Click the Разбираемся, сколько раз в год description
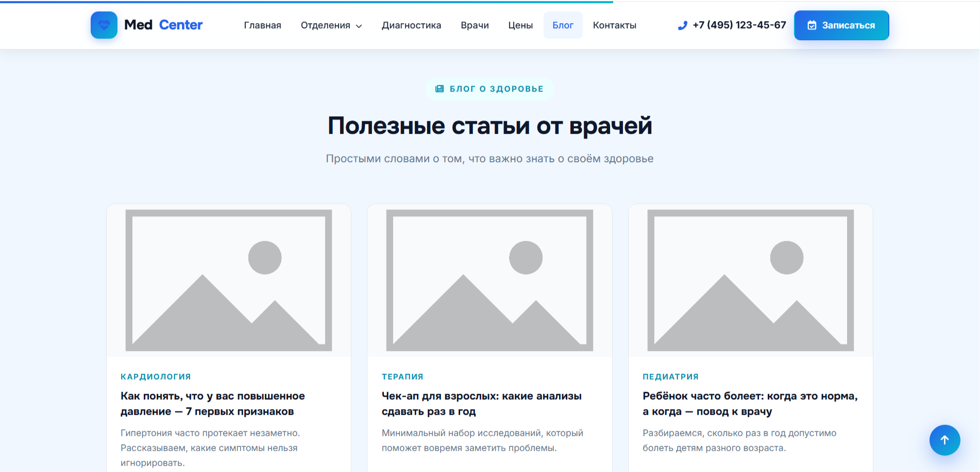 tap(739, 441)
